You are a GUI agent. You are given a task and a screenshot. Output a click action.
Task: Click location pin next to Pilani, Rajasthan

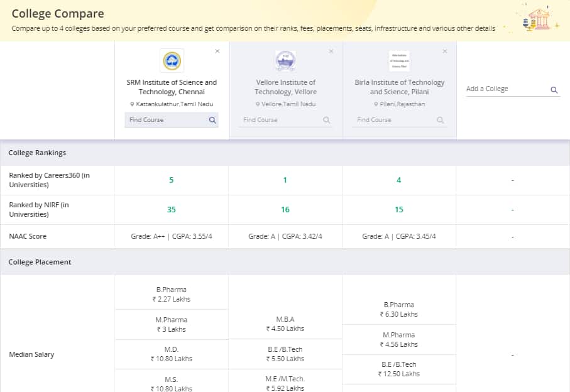[376, 104]
